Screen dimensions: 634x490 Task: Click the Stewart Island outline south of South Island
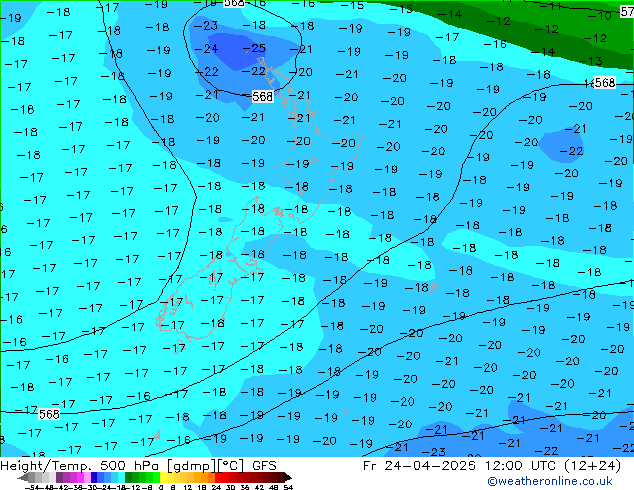tap(179, 348)
